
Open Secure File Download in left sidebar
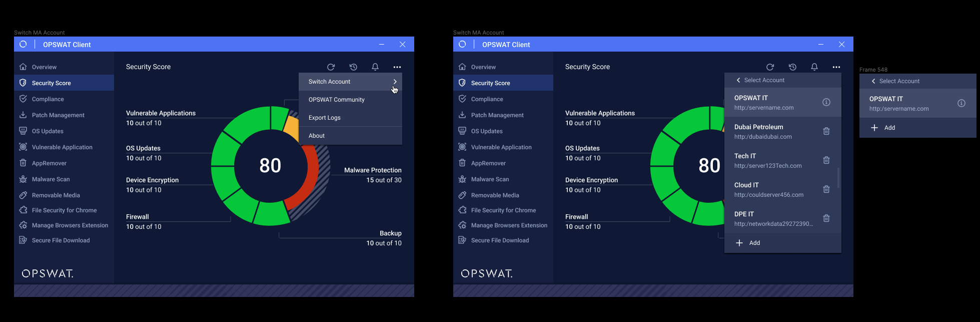pos(64,240)
